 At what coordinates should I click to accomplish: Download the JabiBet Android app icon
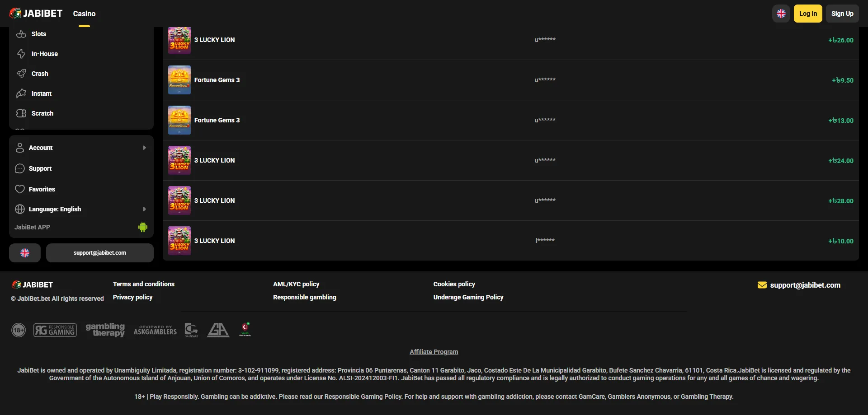(x=143, y=227)
